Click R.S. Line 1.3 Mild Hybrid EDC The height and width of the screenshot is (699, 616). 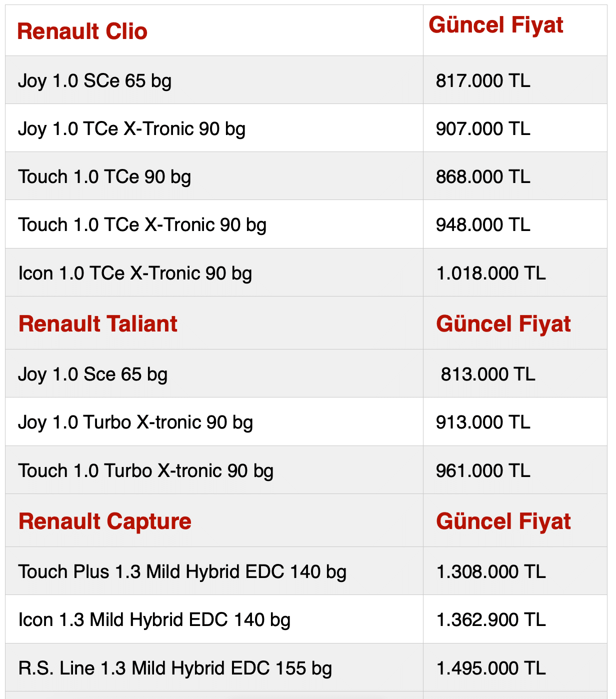coord(175,668)
